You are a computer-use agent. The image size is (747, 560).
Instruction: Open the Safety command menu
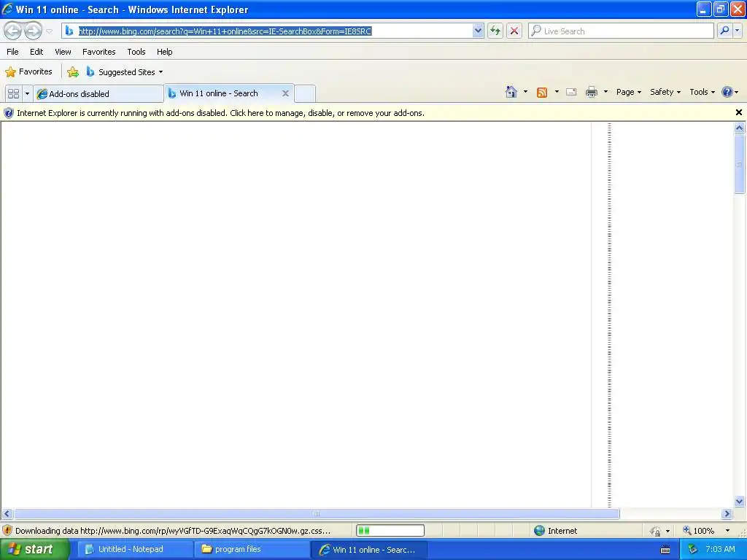665,92
